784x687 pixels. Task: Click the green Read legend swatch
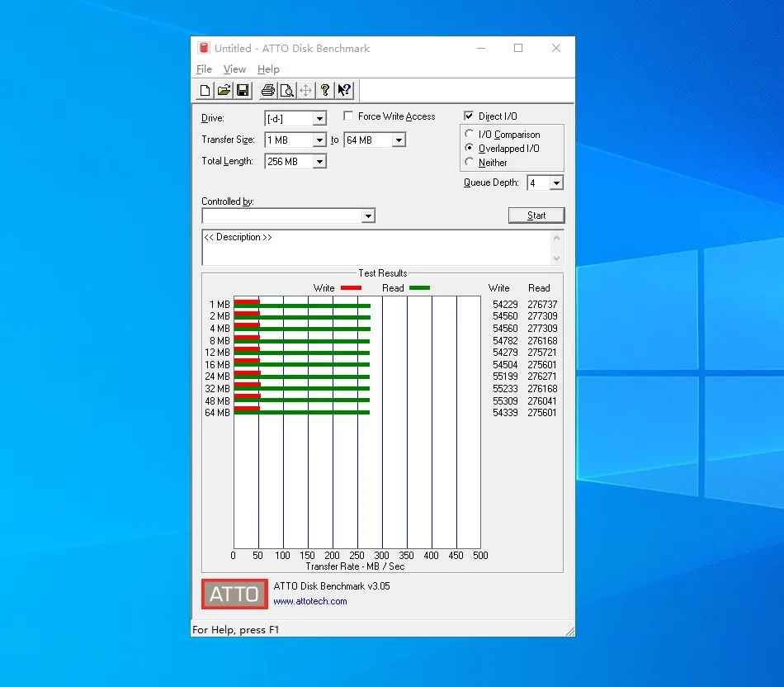coord(419,287)
